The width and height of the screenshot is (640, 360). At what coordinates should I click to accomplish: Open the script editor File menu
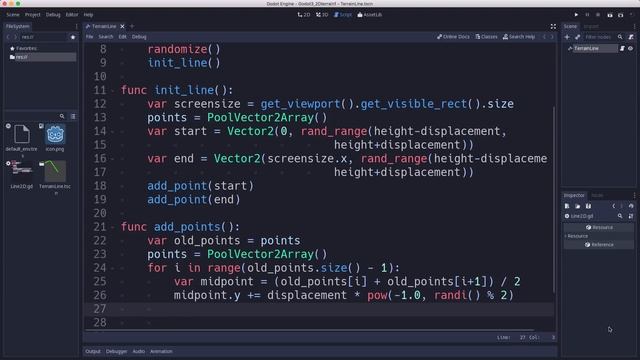[89, 37]
